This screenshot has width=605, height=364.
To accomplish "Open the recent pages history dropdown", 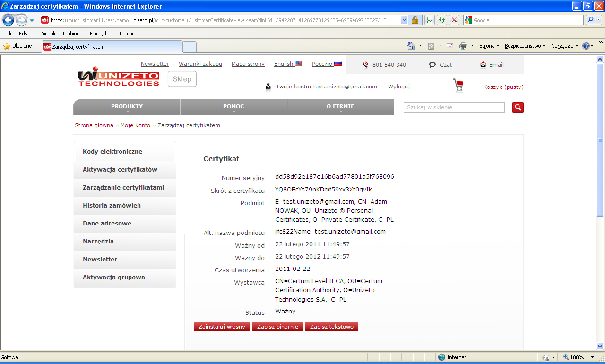I will click(x=32, y=20).
